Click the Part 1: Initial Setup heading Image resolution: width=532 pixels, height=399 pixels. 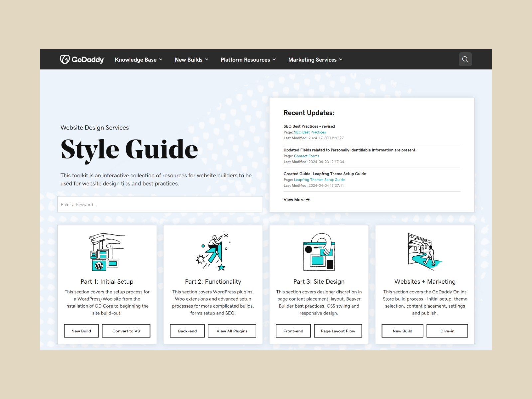coord(107,282)
